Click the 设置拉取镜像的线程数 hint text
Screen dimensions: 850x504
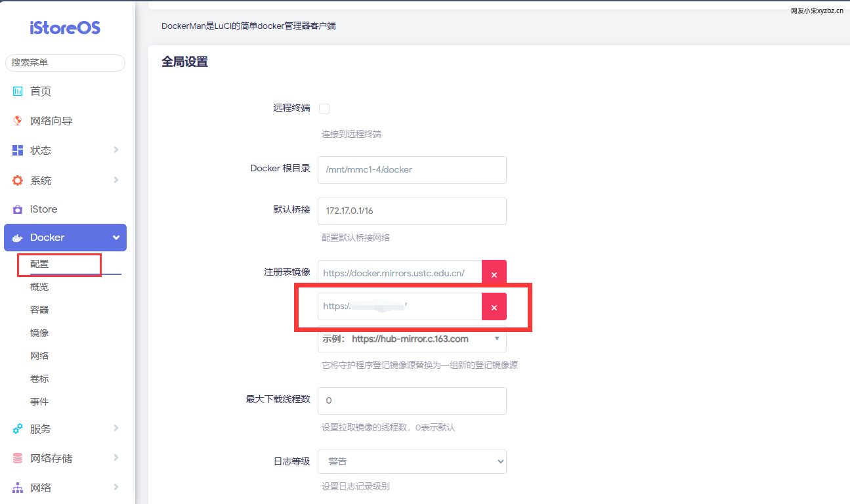[388, 428]
